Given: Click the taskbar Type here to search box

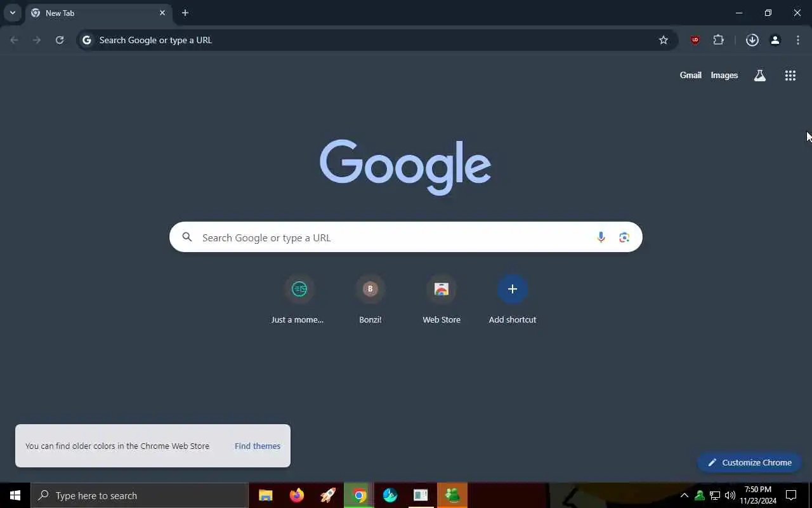Looking at the screenshot, I should coord(140,495).
